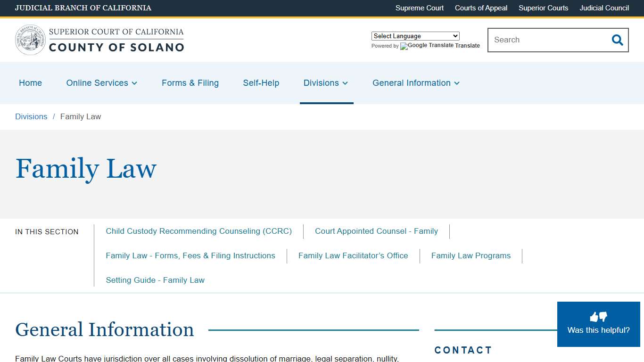
Task: Click the thumbs up feedback icon
Action: click(594, 316)
